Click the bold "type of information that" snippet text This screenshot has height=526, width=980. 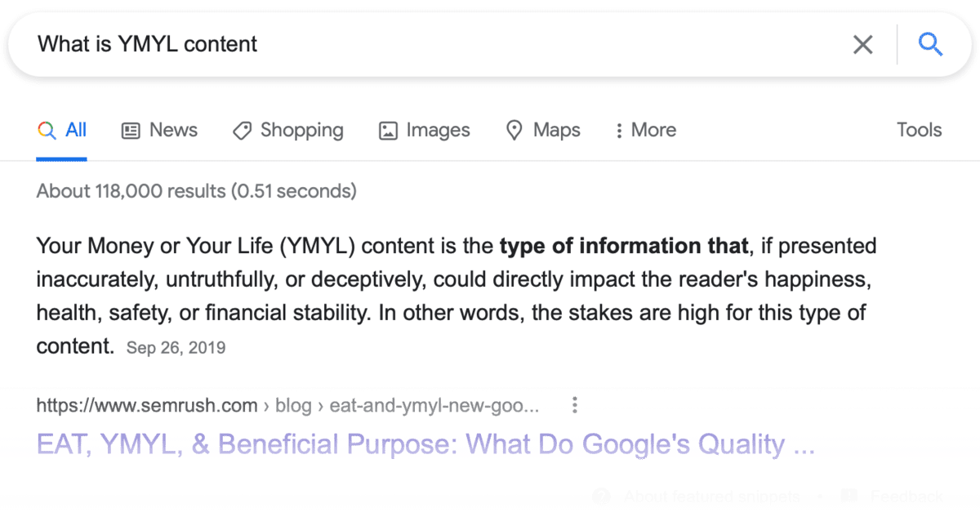coord(624,246)
